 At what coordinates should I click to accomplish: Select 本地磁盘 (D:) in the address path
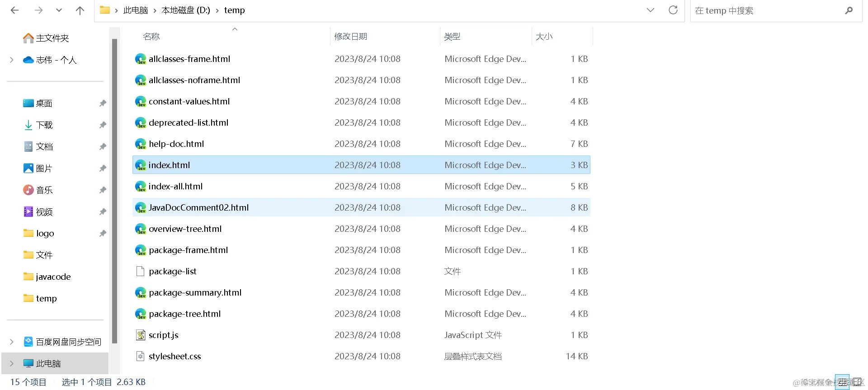coord(186,10)
